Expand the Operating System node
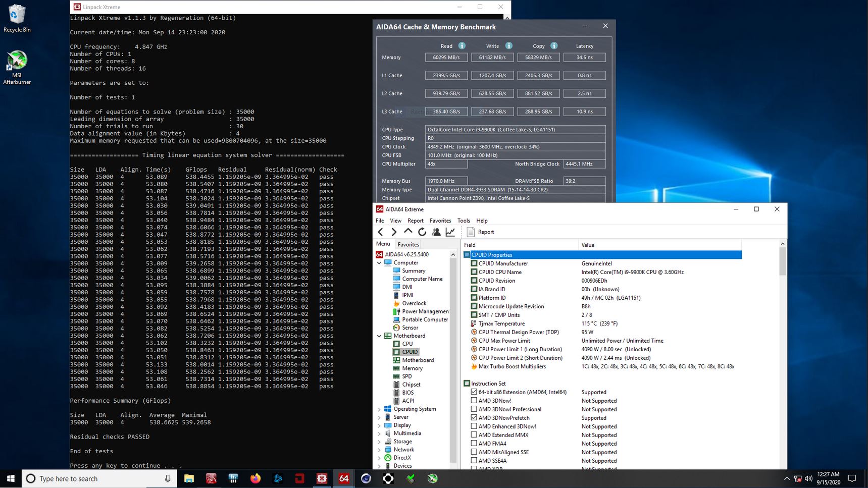 click(379, 409)
